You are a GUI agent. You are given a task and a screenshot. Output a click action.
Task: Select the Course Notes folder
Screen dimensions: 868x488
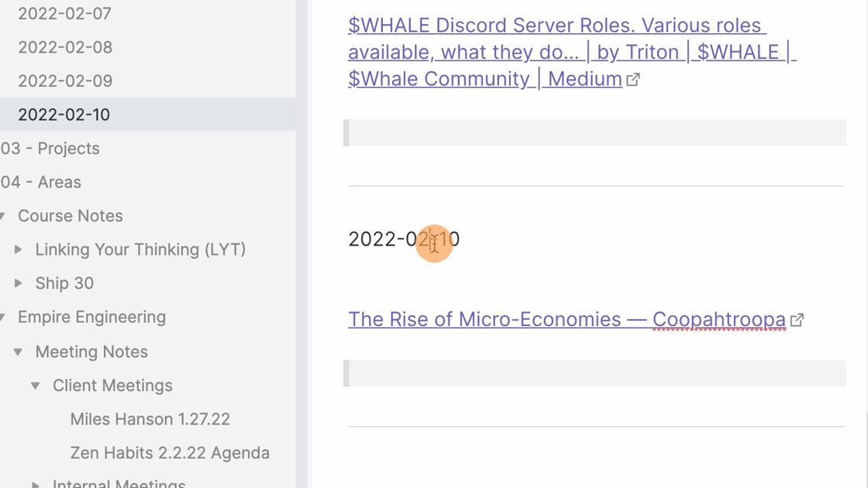pos(71,216)
